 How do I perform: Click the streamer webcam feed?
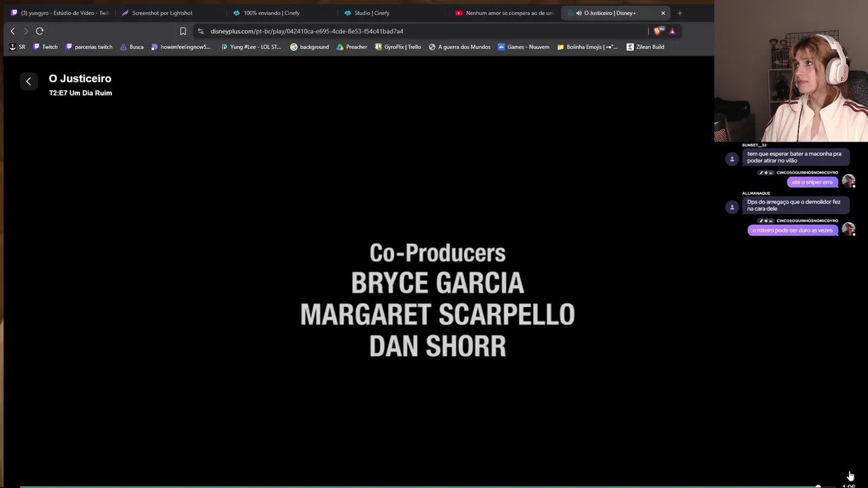coord(791,71)
